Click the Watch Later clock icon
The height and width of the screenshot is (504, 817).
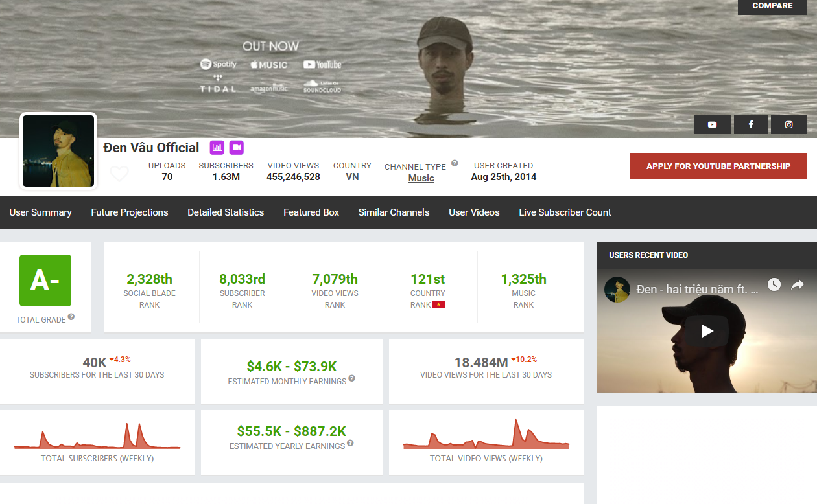tap(774, 284)
